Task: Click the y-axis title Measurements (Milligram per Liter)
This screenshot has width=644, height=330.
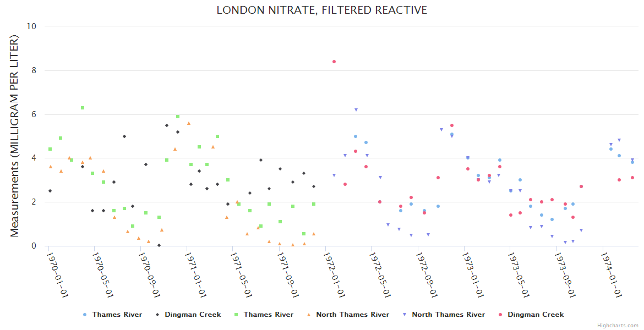Action: 15,136
